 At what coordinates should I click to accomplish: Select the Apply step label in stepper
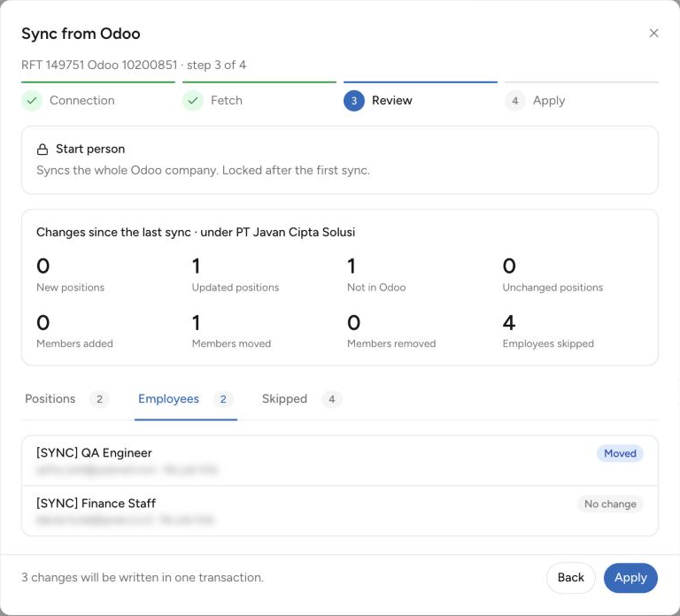(549, 101)
